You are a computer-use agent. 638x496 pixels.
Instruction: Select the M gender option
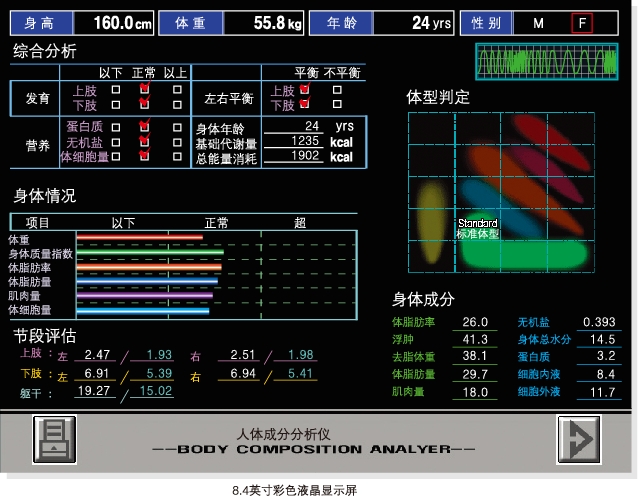click(x=538, y=22)
